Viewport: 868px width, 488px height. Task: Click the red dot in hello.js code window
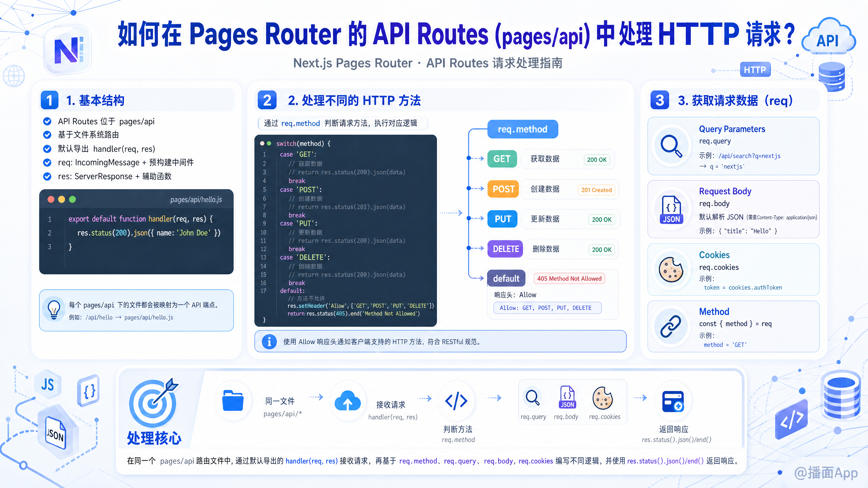pos(51,199)
